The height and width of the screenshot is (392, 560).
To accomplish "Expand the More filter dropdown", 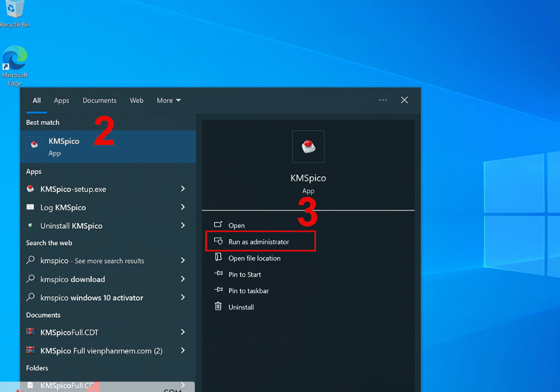I will [169, 101].
